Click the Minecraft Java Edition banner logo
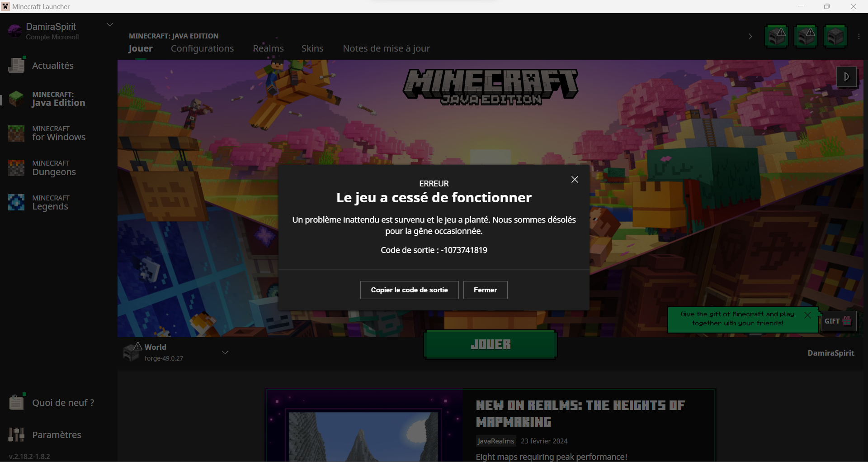 coord(491,87)
